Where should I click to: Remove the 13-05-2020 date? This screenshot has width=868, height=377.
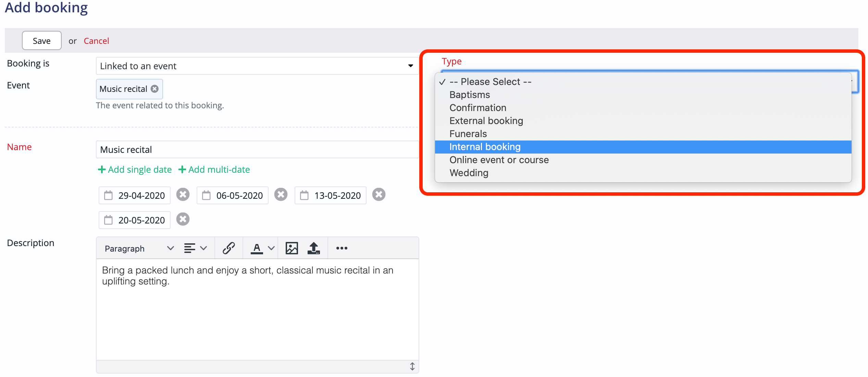click(x=379, y=194)
